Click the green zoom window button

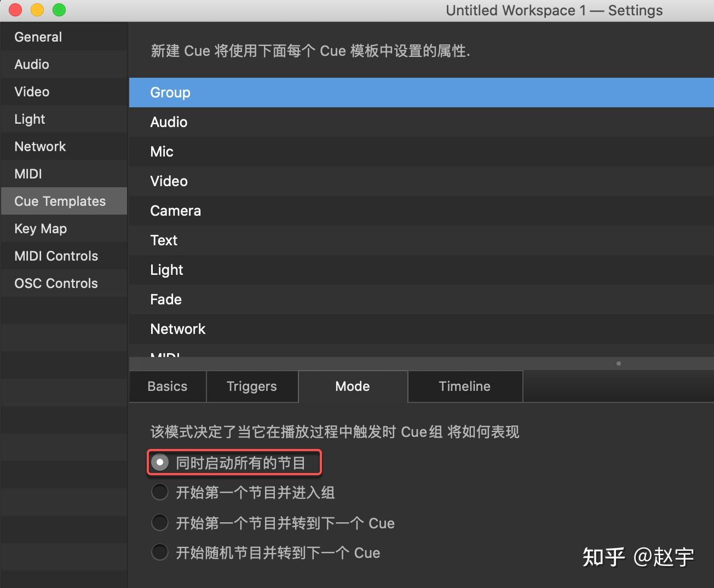[x=59, y=10]
